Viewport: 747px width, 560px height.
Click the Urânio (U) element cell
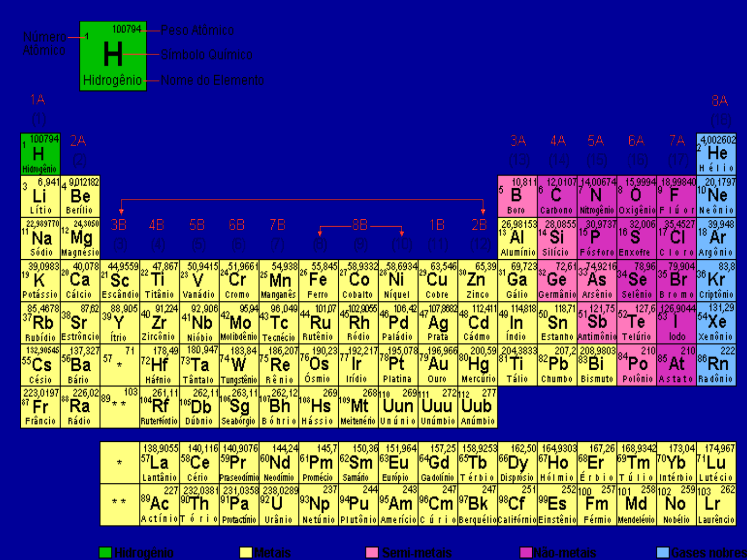click(x=279, y=505)
